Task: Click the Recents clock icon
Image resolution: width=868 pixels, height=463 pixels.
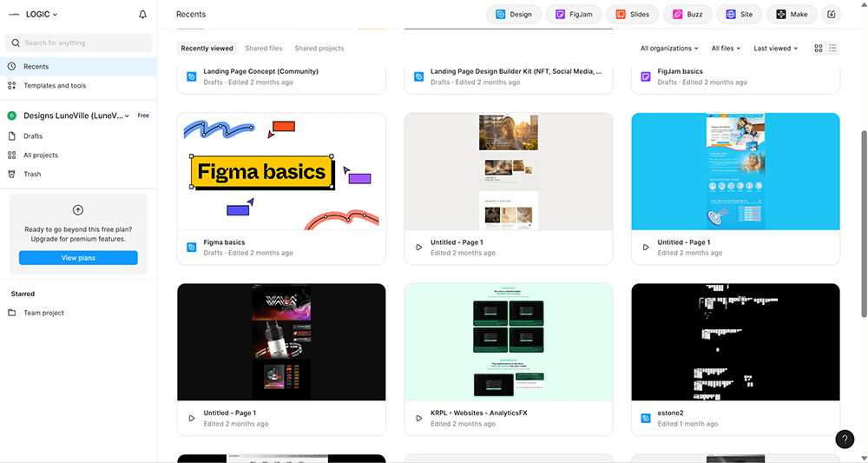Action: (11, 67)
